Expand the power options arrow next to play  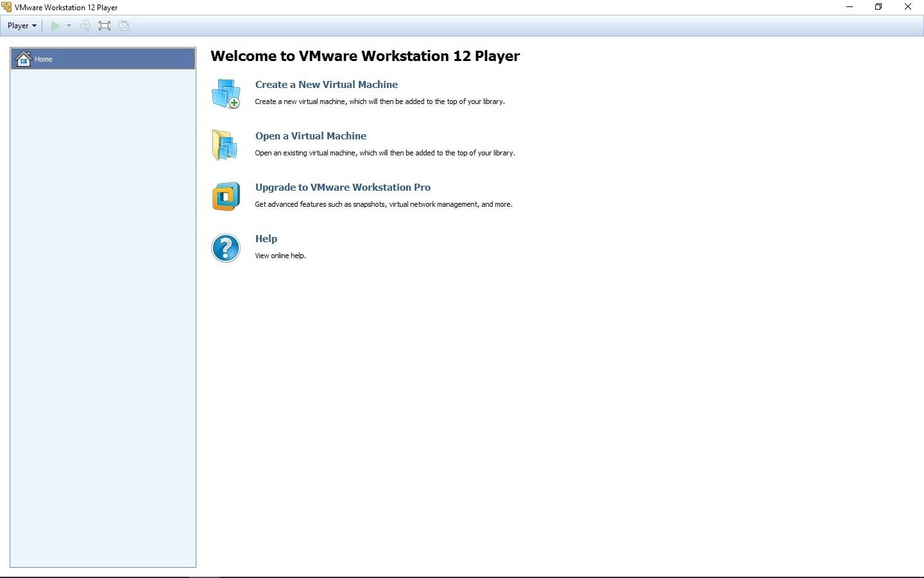[69, 26]
